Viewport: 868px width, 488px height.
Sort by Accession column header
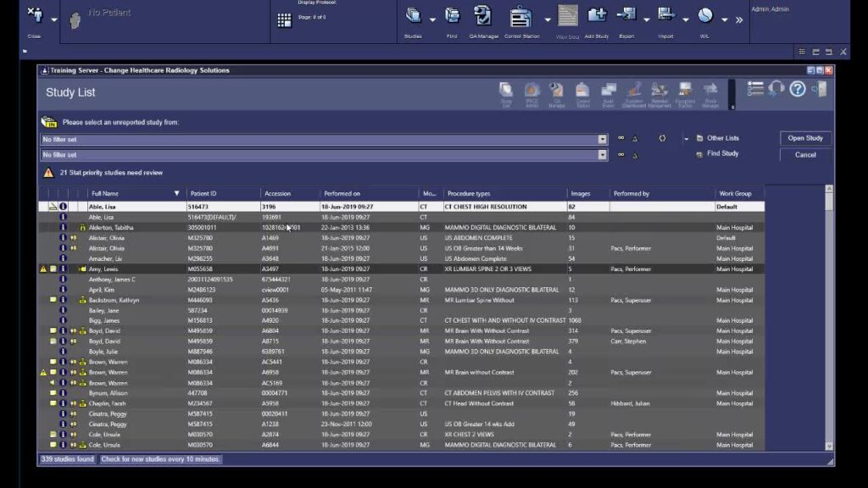pyautogui.click(x=291, y=194)
